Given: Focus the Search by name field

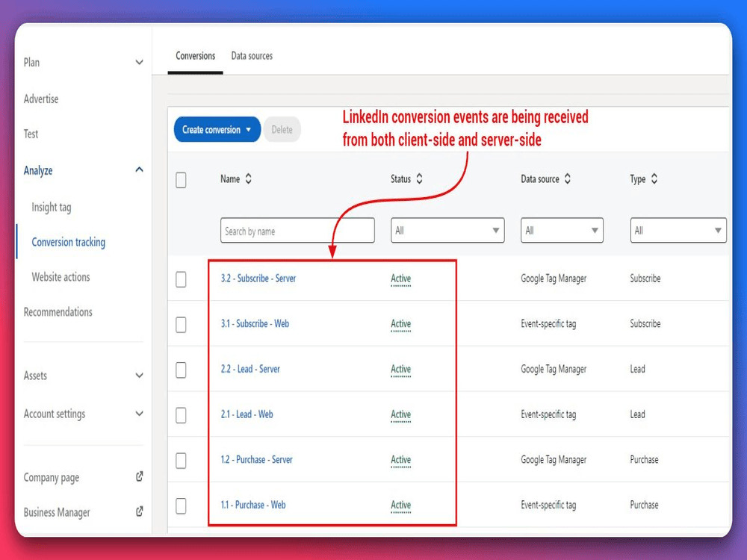Looking at the screenshot, I should [x=297, y=231].
